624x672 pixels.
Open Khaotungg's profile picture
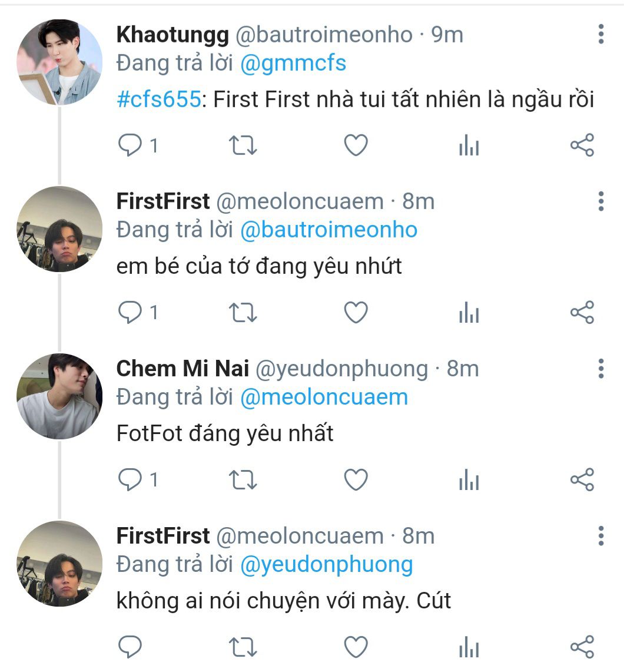pos(59,62)
